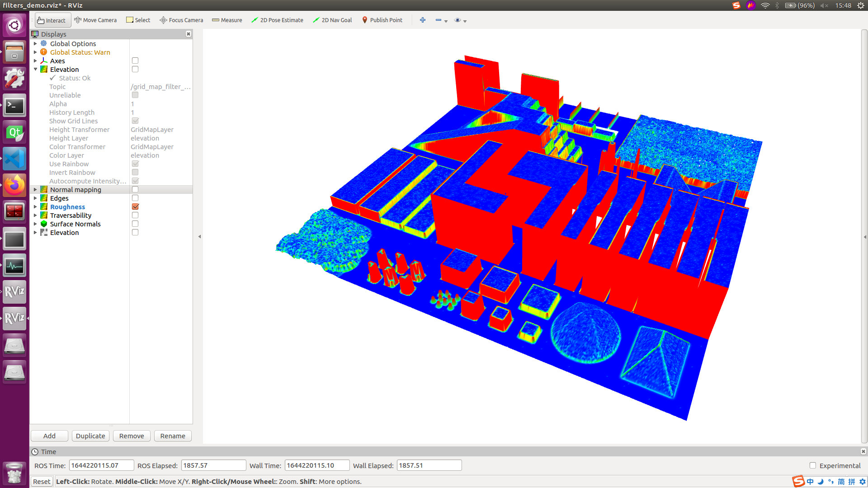Open the eye view options icon
Image resolution: width=868 pixels, height=488 pixels.
tap(458, 20)
